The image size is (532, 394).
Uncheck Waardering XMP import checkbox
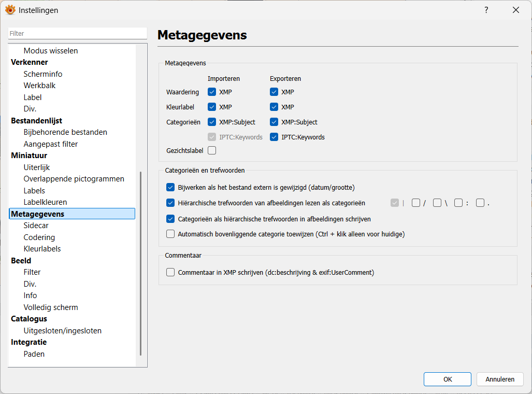212,92
